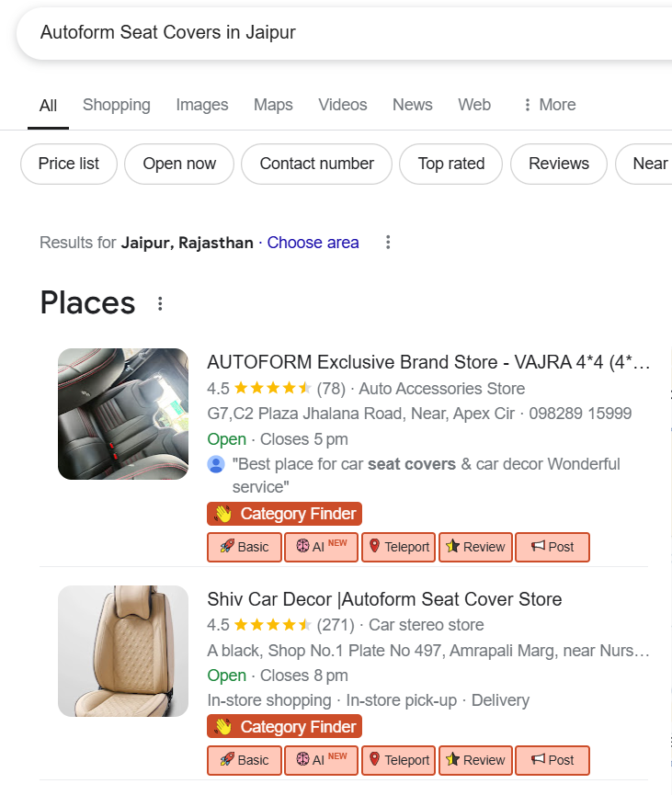Click the reviewer avatar icon beside quoted review
Image resolution: width=672 pixels, height=795 pixels.
[216, 464]
